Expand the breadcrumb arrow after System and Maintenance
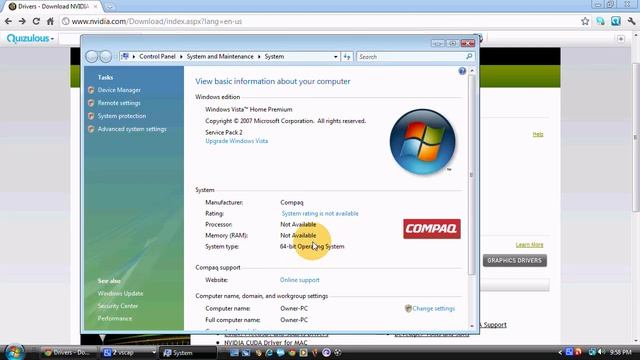Screen dimensions: 640x360 point(259,56)
